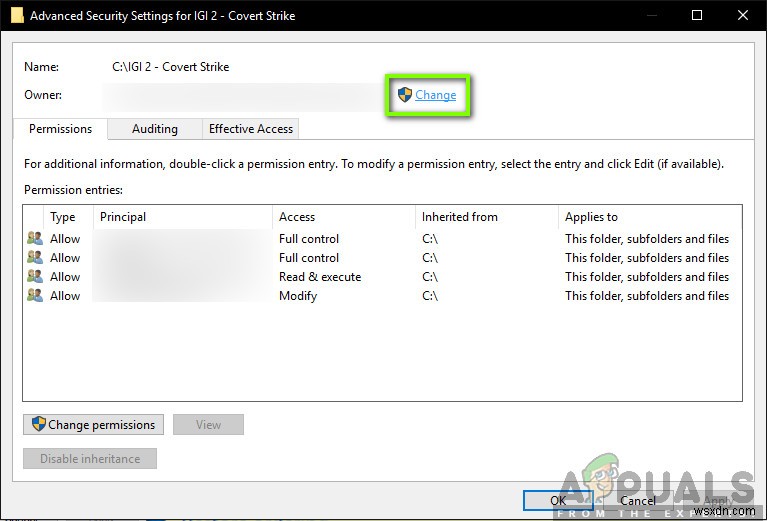The image size is (767, 521).
Task: Open the Effective Access tab
Action: click(x=250, y=129)
